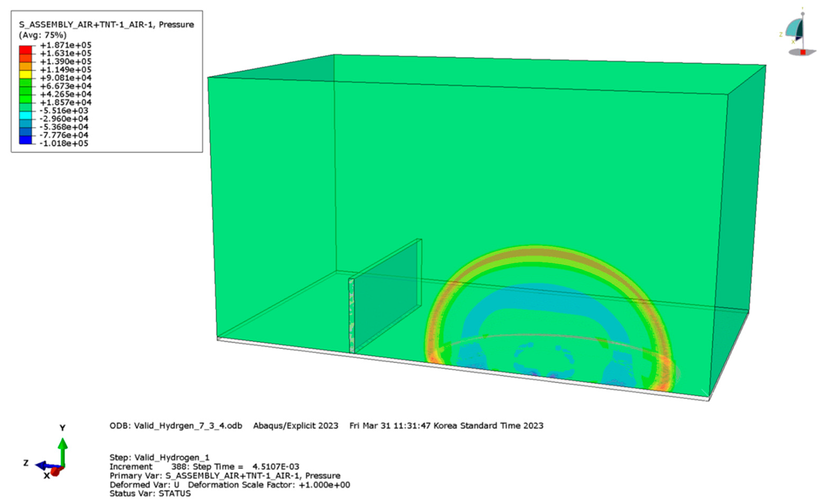
Task: Click the yellow legend color swatch
Action: click(25, 74)
